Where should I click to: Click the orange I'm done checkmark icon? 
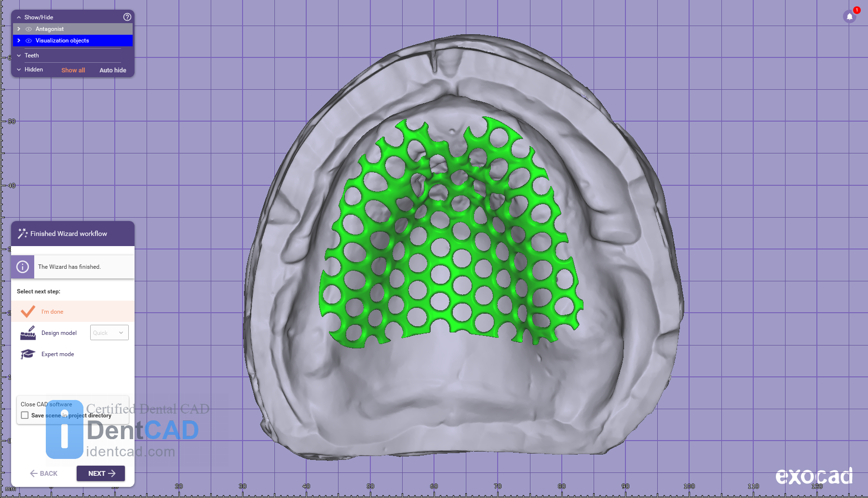point(28,311)
